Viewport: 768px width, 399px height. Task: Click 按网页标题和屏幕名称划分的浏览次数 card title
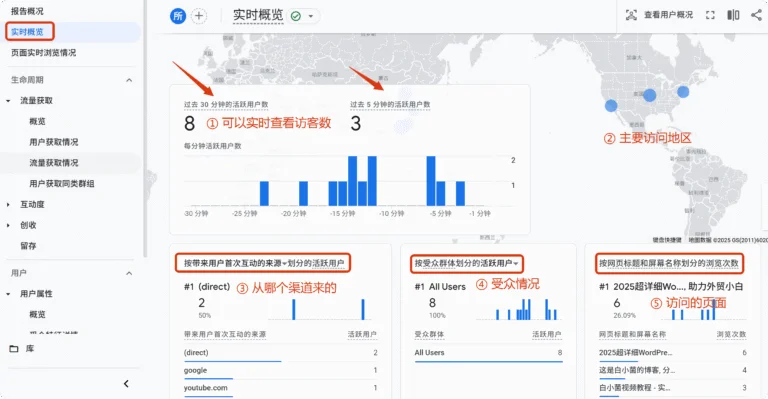[669, 263]
